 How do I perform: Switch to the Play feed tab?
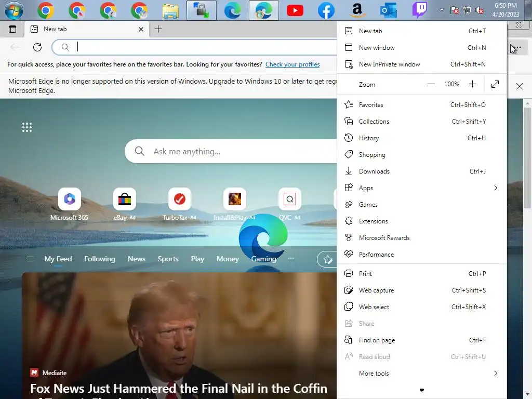[x=197, y=259]
